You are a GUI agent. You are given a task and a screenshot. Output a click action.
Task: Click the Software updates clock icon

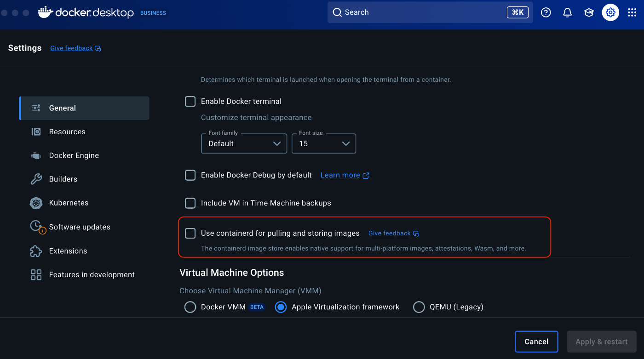(37, 227)
